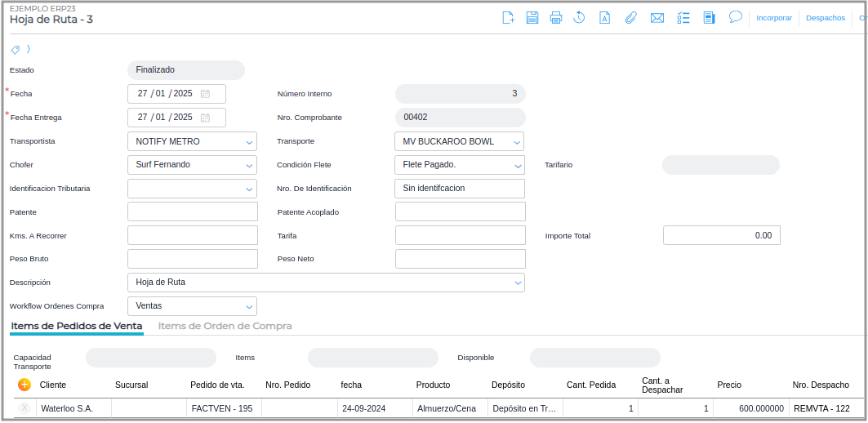Select Items de Pedidos de Venta tab
The width and height of the screenshot is (868, 423).
click(x=77, y=326)
